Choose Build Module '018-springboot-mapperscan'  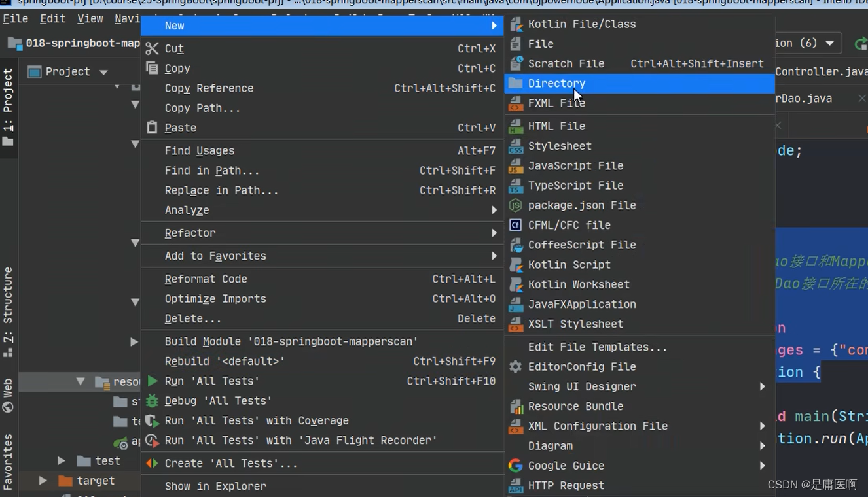[x=322, y=341]
